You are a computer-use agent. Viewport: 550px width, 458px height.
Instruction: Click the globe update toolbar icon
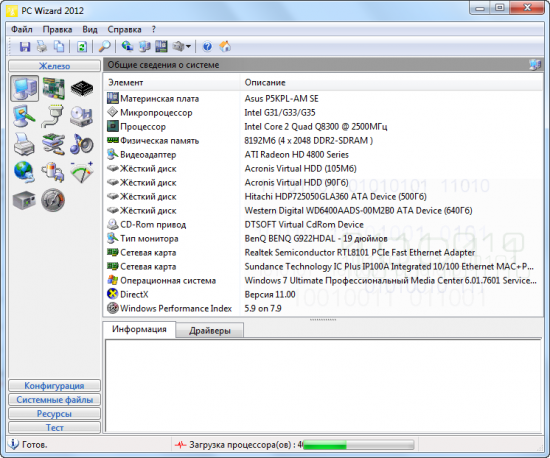[x=127, y=46]
